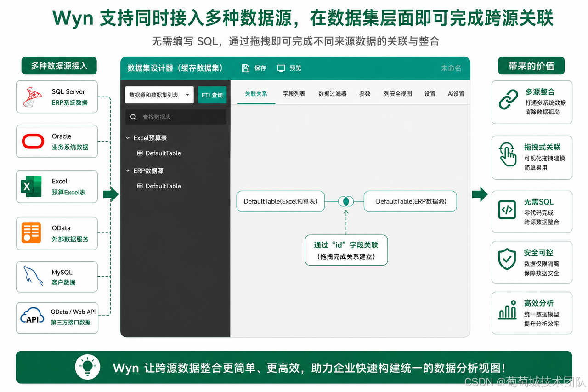Click the bar chart 高效分析 icon
The width and height of the screenshot is (588, 392).
click(x=508, y=310)
